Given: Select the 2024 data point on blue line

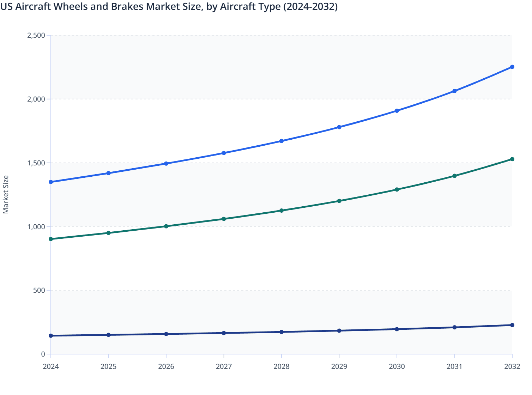Looking at the screenshot, I should pos(51,182).
